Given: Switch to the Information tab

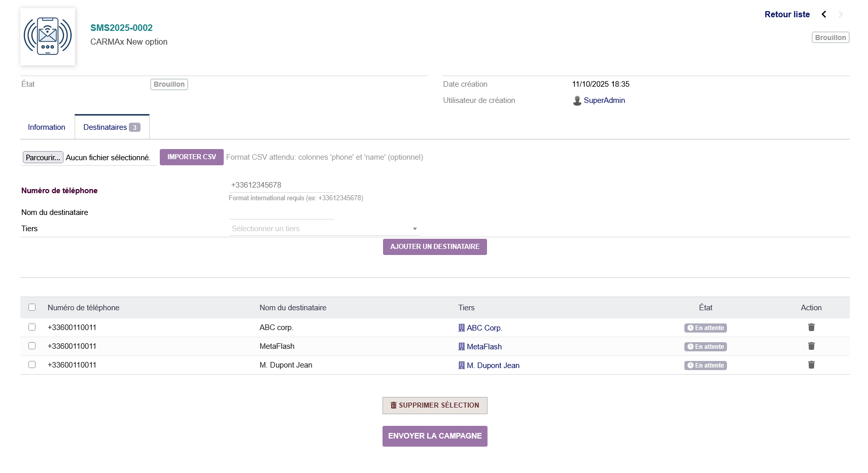Looking at the screenshot, I should 47,127.
